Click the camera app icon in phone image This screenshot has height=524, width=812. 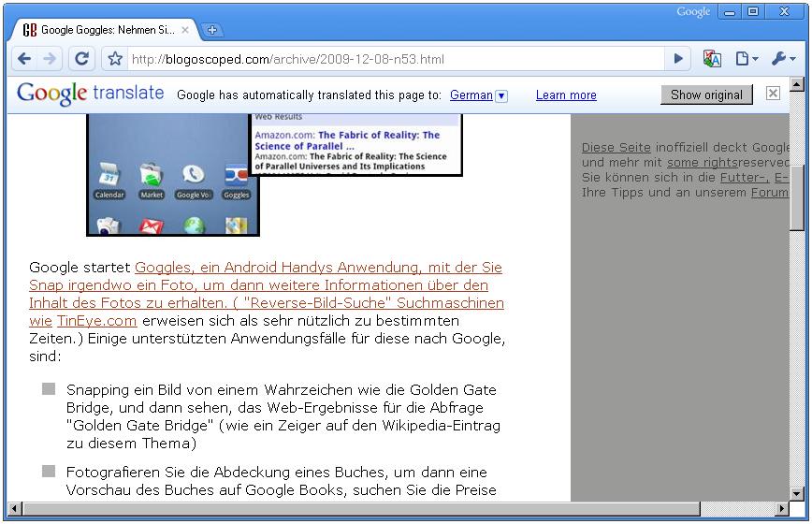(x=109, y=226)
